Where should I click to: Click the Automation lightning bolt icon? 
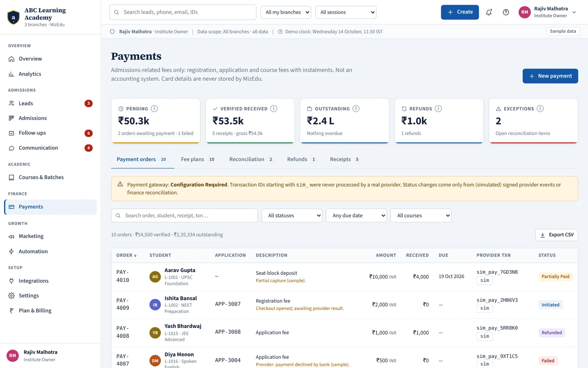click(11, 251)
